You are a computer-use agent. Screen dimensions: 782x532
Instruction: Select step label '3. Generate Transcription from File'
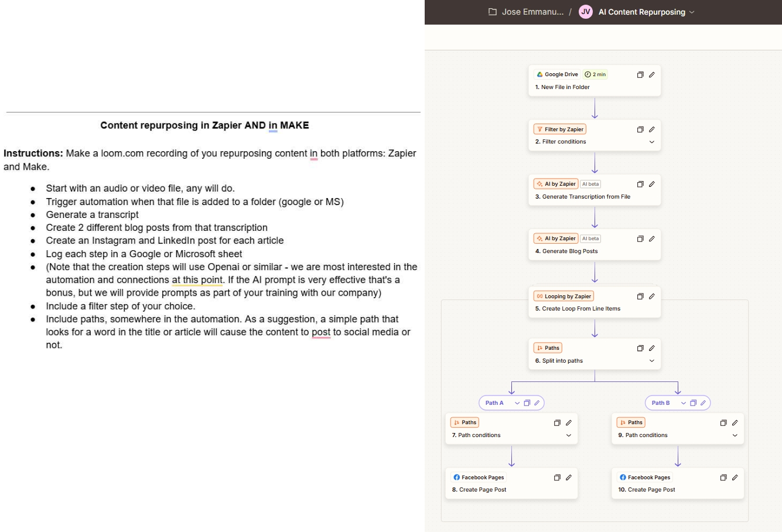[583, 197]
